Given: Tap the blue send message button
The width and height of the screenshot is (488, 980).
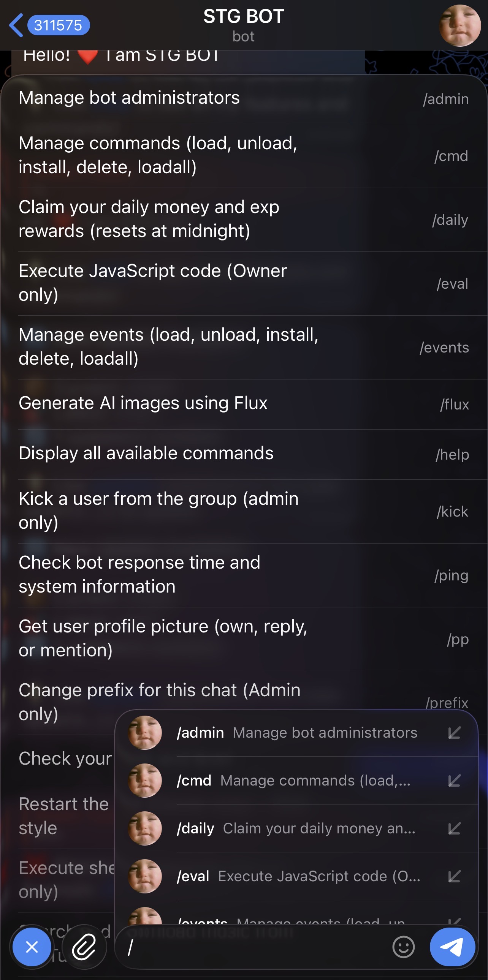Looking at the screenshot, I should (x=452, y=947).
